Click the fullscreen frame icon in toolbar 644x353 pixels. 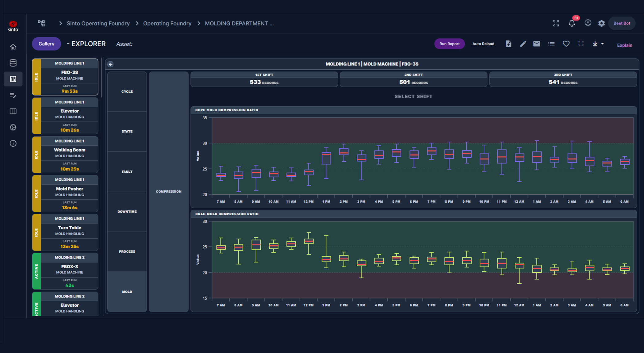point(581,44)
